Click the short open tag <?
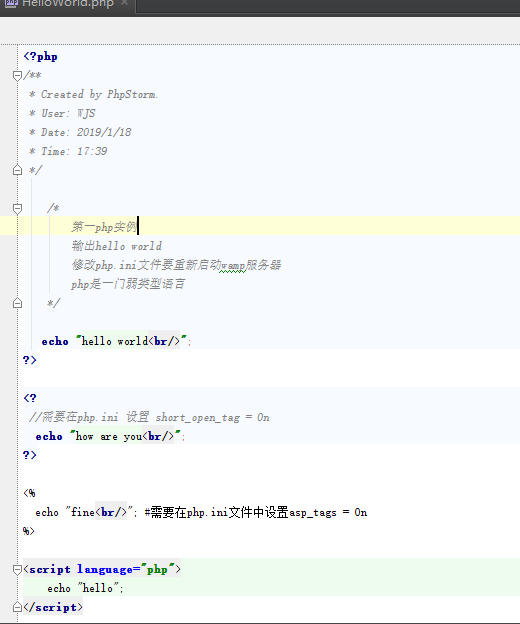 30,398
